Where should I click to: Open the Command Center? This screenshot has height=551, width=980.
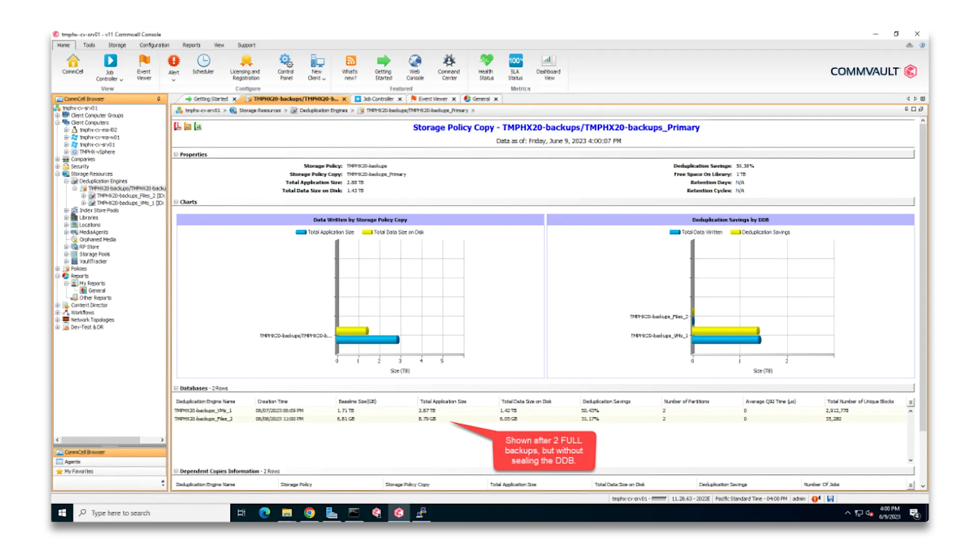coord(449,67)
